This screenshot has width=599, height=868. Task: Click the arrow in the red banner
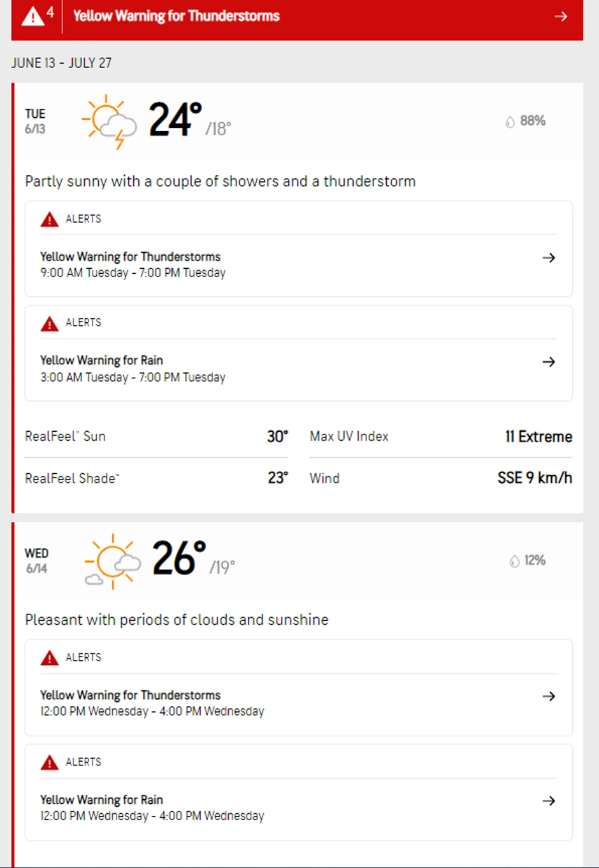(x=561, y=17)
